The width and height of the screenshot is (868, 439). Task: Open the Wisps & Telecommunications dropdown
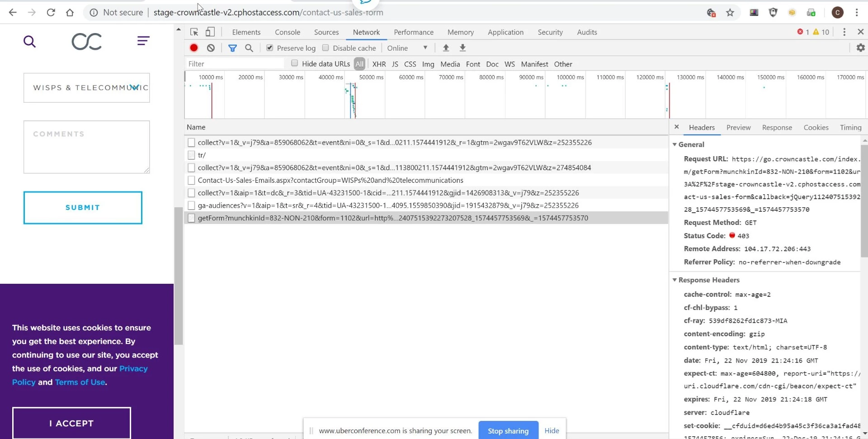pyautogui.click(x=87, y=88)
